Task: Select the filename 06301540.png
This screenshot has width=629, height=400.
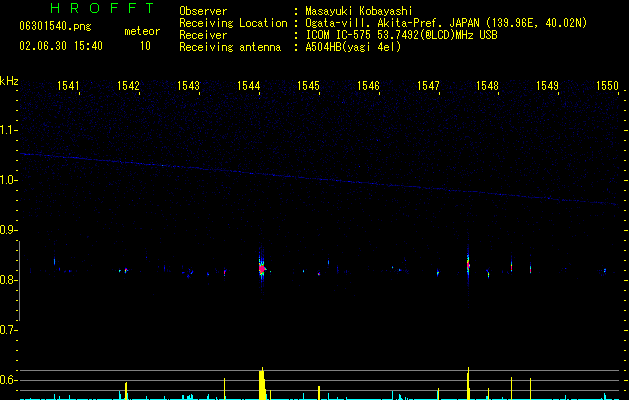Action: (55, 27)
